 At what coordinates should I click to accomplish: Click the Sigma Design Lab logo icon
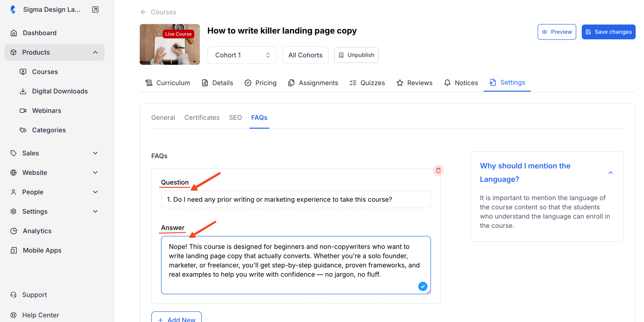pos(13,10)
